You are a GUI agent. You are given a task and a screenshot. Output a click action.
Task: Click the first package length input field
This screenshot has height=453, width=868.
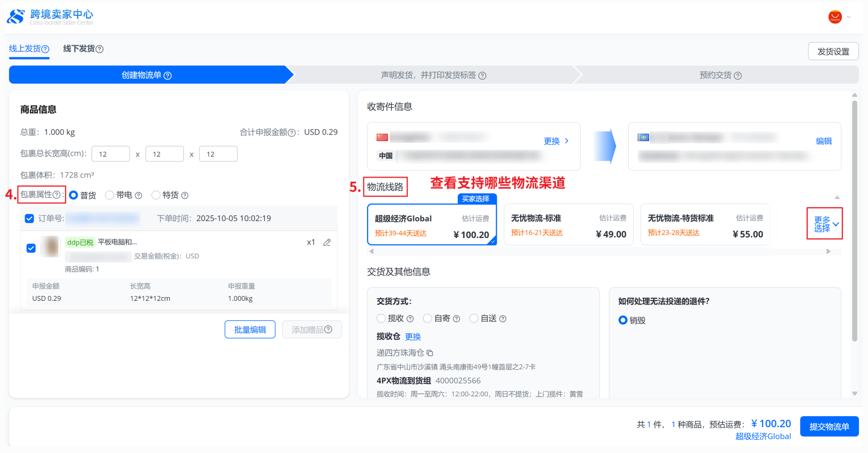[x=110, y=154]
